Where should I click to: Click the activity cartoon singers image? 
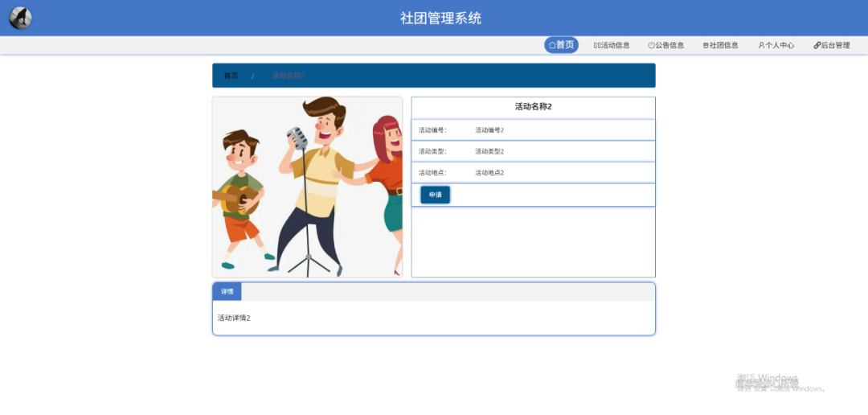tap(307, 187)
